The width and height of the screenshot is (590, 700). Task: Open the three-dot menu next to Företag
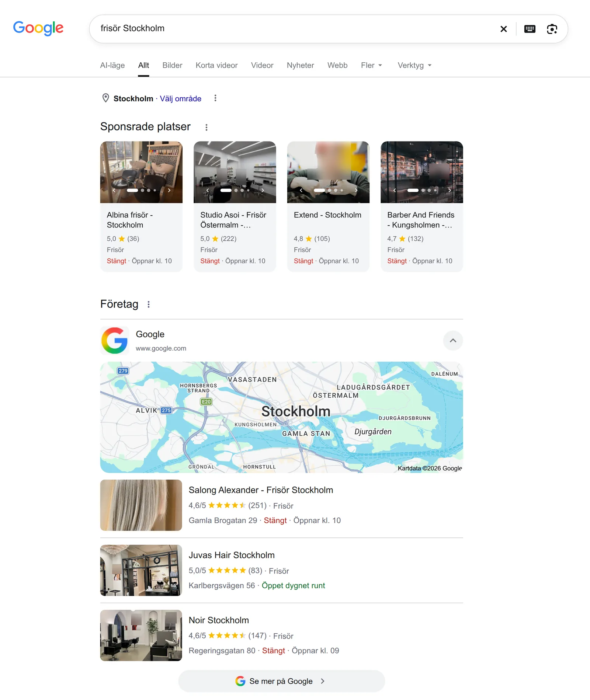coord(149,304)
